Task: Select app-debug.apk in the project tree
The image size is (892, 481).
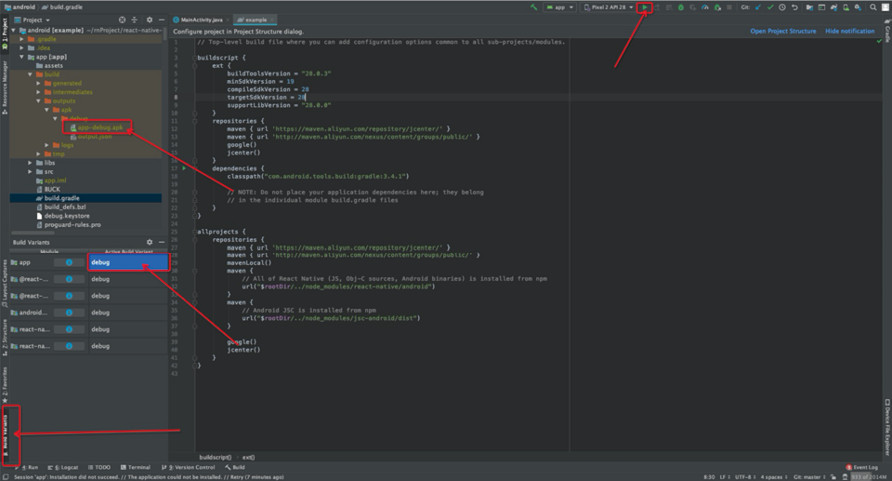Action: point(99,127)
